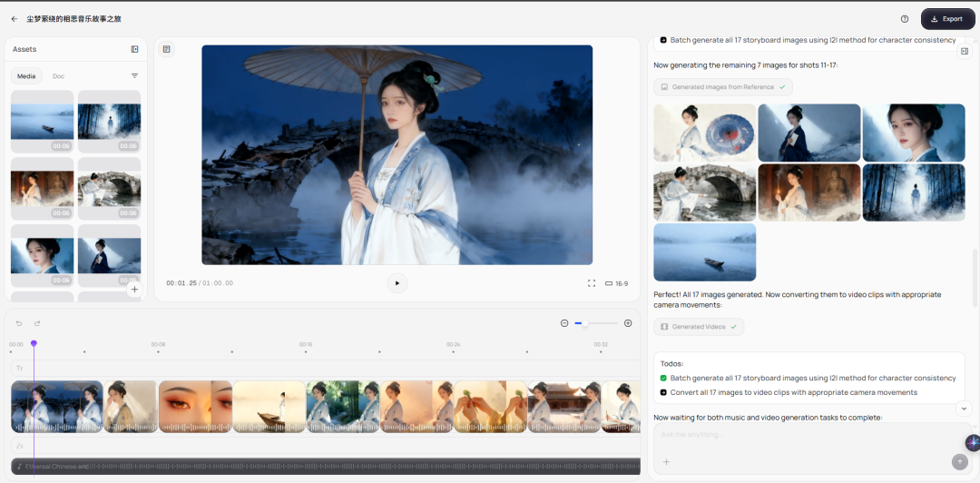The width and height of the screenshot is (980, 483).
Task: Enter fullscreen preview mode
Action: pos(592,283)
